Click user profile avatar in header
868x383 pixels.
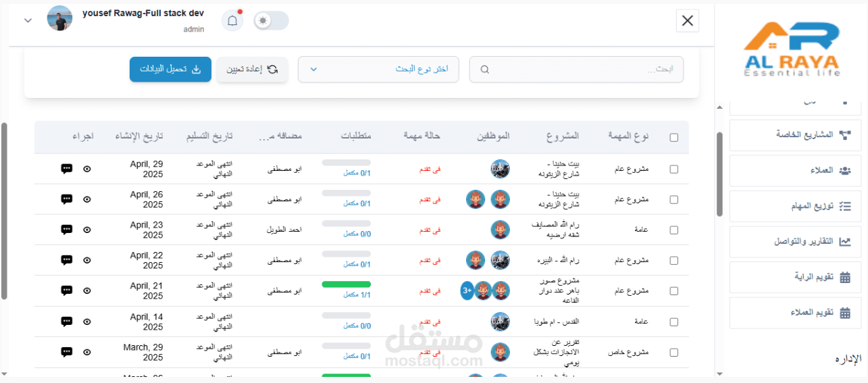(x=59, y=18)
